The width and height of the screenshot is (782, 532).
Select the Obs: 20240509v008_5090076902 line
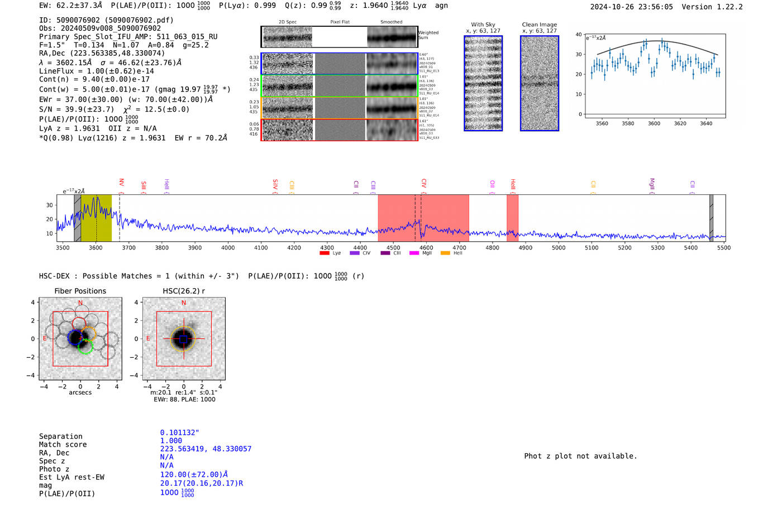click(100, 28)
